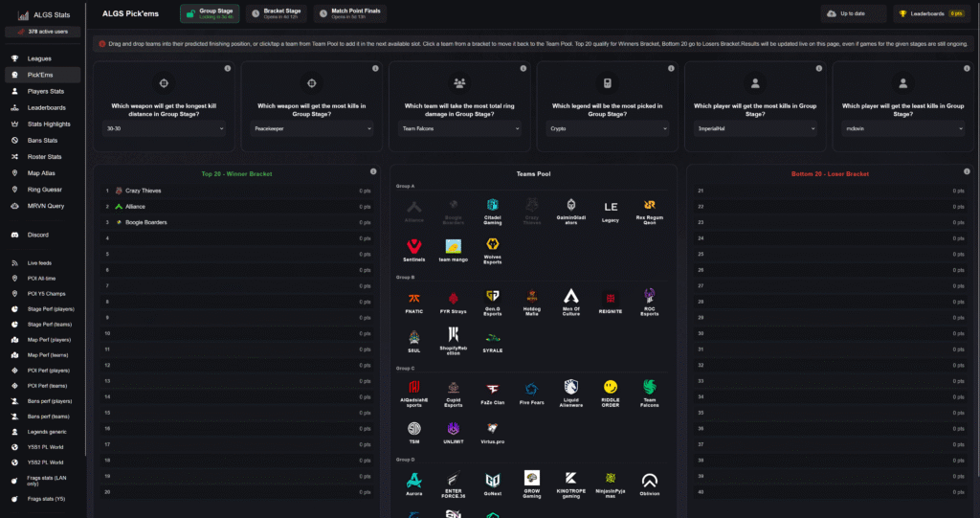The image size is (980, 518).
Task: Add TSM from the Teams Pool
Action: tap(414, 428)
